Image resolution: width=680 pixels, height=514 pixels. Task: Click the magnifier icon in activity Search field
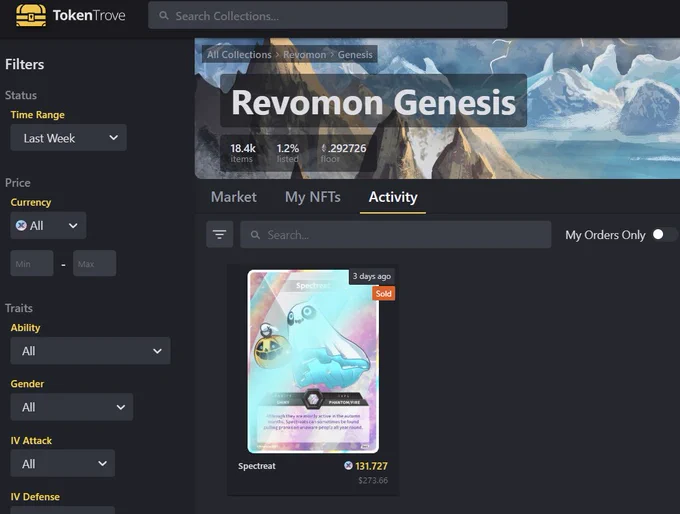[x=255, y=235]
